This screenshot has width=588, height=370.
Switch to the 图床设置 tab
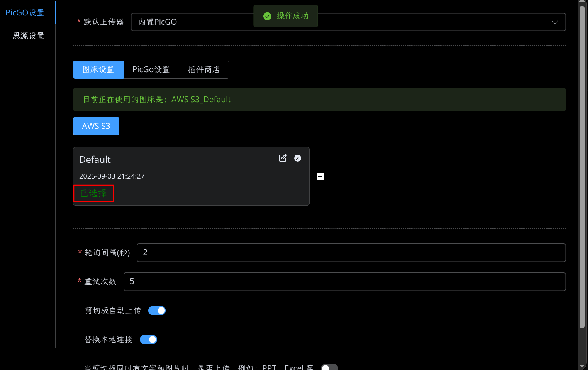click(98, 69)
